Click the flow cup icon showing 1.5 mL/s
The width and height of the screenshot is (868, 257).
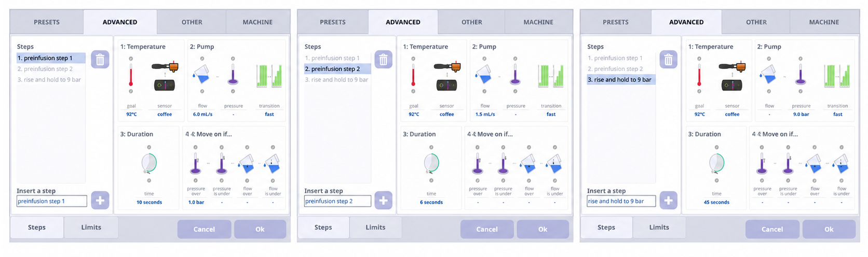click(484, 76)
